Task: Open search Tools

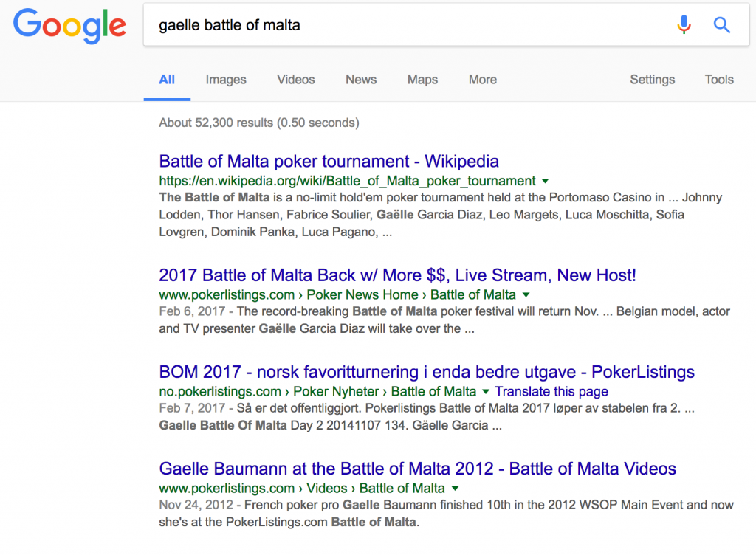Action: click(x=719, y=80)
